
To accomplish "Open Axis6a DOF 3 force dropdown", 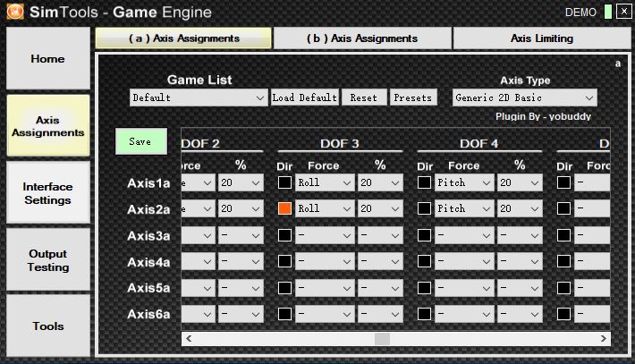I will click(x=325, y=314).
